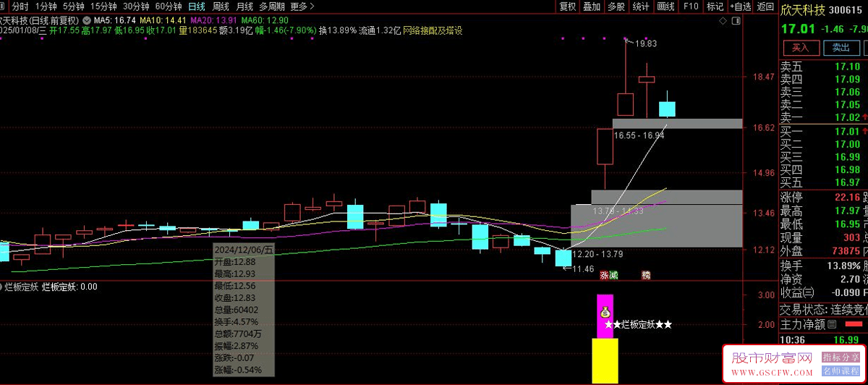Screen dimensions: 868x385
Task: Select the 1分钟 period tab
Action: (46, 7)
